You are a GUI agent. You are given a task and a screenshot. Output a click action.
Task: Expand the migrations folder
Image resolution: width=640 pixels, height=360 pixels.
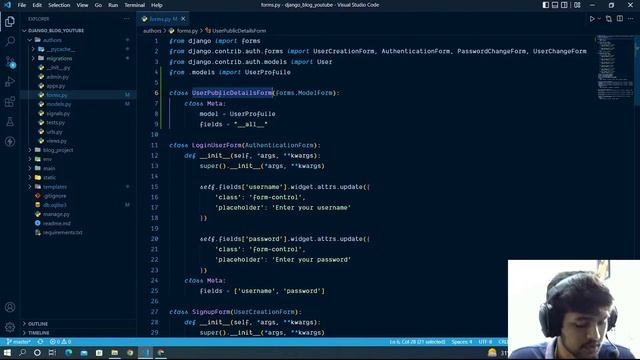[x=59, y=58]
